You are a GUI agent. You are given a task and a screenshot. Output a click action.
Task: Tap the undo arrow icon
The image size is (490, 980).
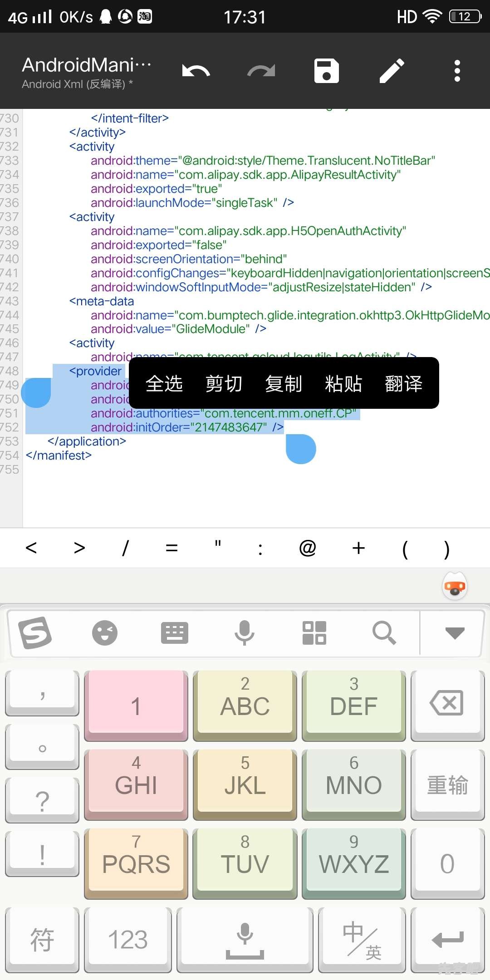click(196, 71)
